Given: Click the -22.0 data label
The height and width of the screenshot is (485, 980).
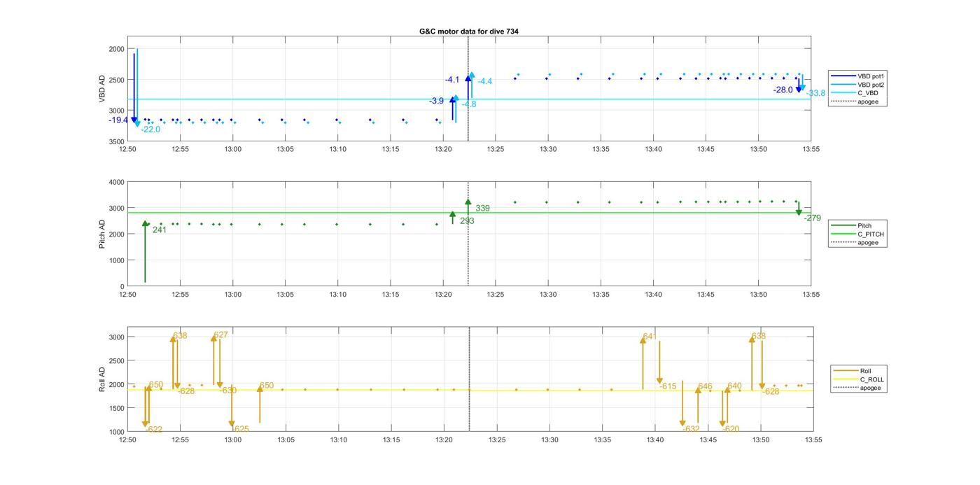Looking at the screenshot, I should click(x=150, y=129).
